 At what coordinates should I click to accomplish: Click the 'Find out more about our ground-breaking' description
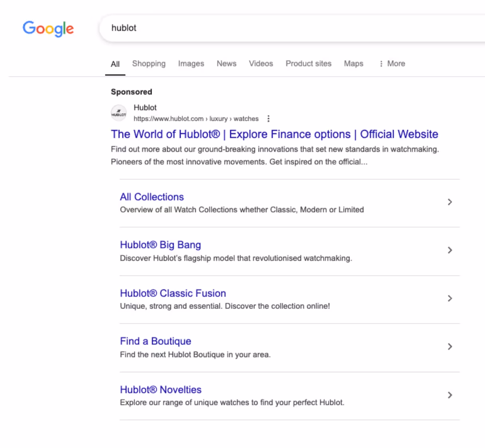(275, 155)
